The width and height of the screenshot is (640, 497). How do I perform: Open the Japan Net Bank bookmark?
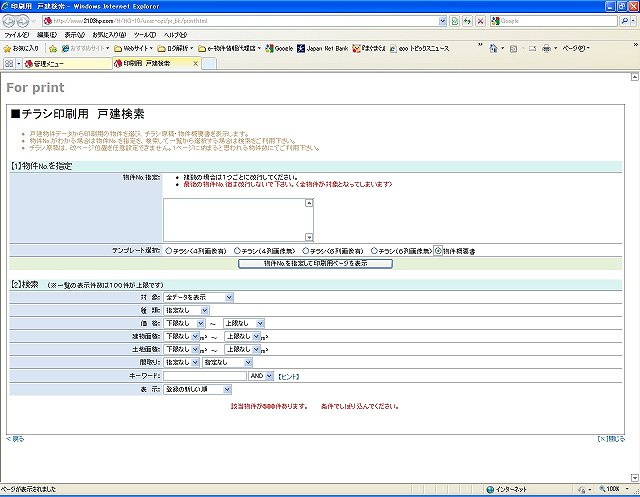pyautogui.click(x=322, y=49)
